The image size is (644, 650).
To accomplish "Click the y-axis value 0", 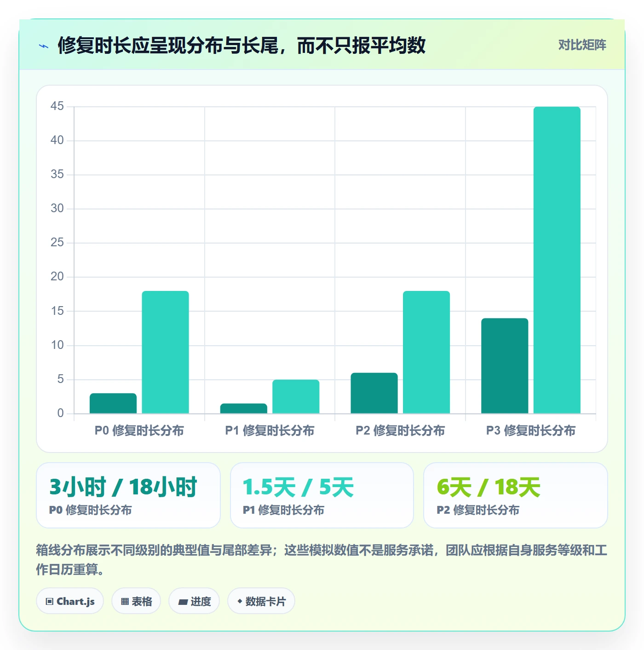I will [60, 413].
